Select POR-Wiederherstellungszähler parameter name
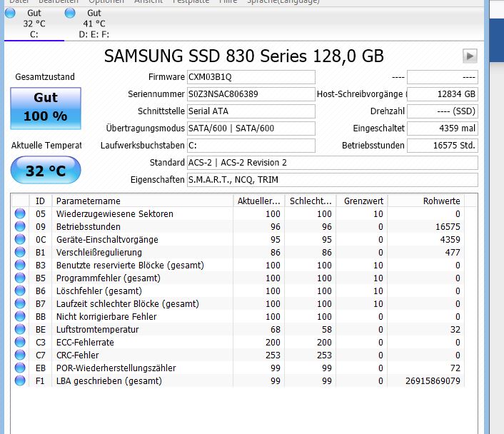The image size is (504, 434). (116, 368)
